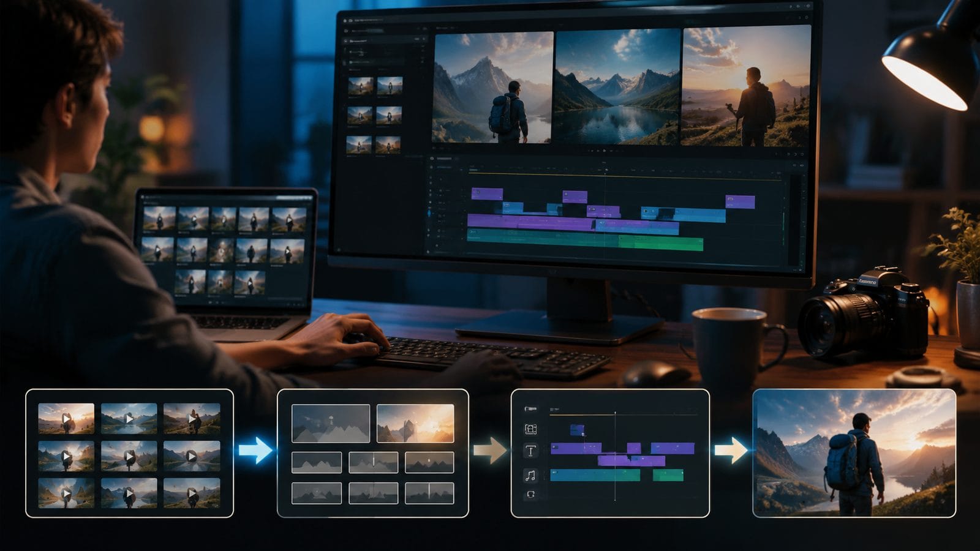
Task: Select long dark teal audio clip on monitor timeline
Action: (543, 238)
